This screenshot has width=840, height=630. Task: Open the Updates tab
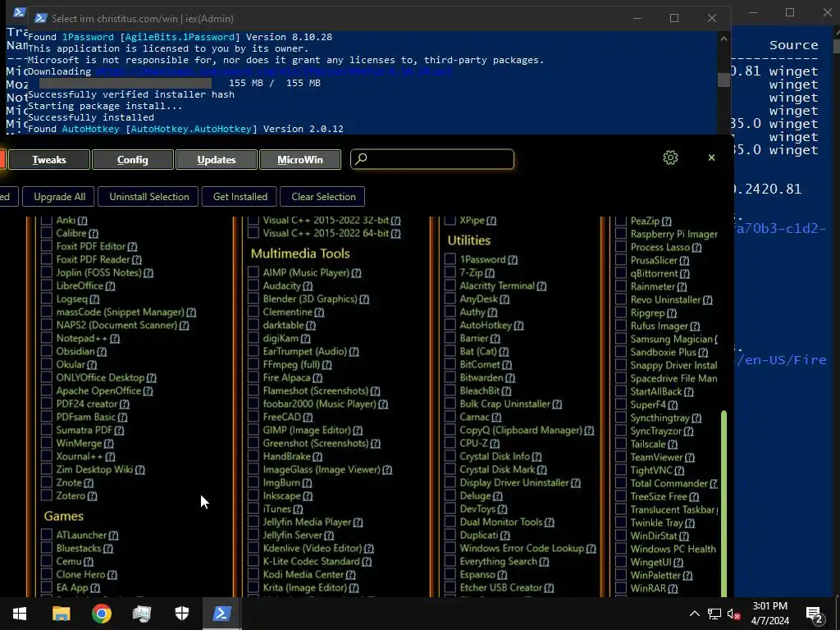coord(217,160)
